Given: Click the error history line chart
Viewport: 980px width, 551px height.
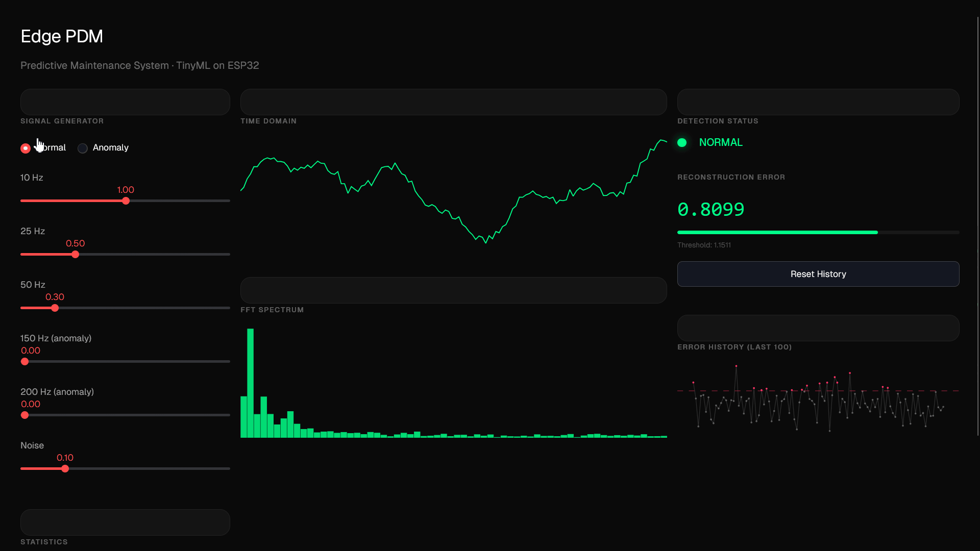Looking at the screenshot, I should [818, 398].
